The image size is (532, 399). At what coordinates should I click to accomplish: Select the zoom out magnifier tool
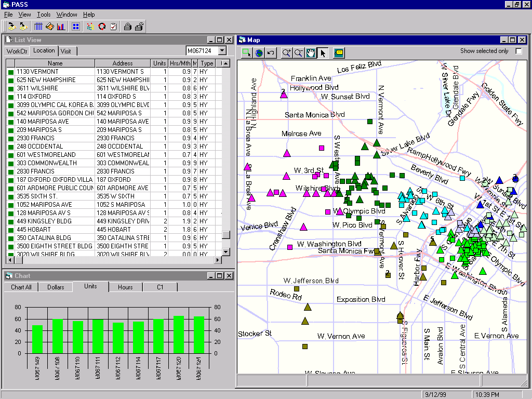(x=299, y=53)
